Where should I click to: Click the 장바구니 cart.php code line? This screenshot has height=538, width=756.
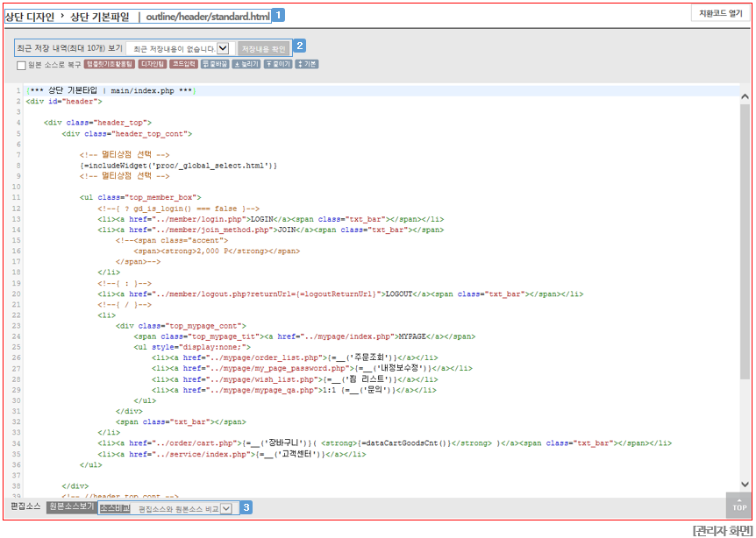point(385,443)
